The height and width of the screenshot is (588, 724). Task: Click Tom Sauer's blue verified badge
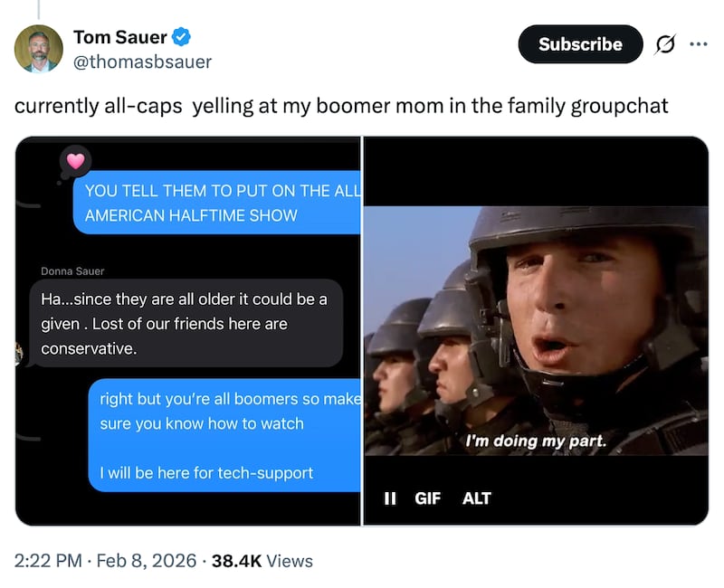[x=179, y=38]
